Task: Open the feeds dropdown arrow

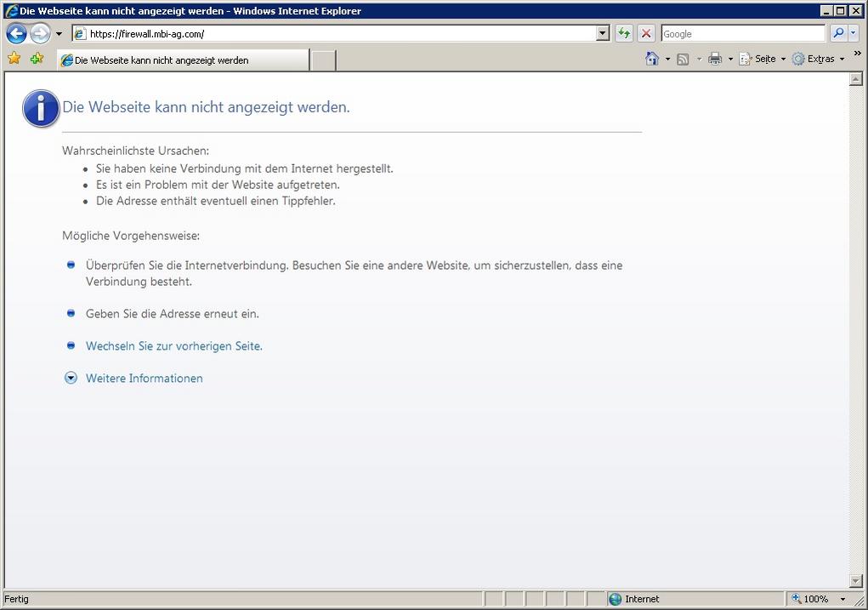Action: (x=699, y=59)
